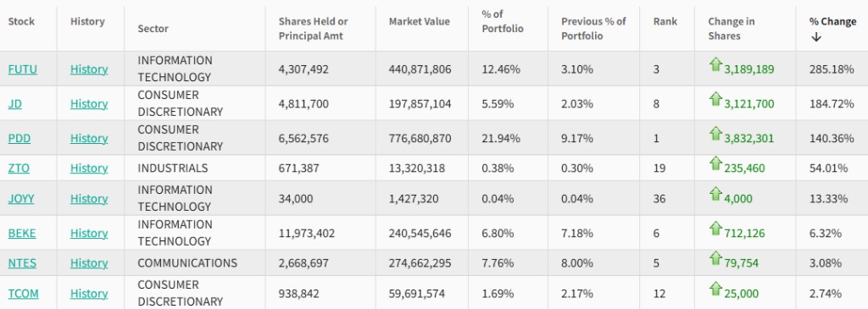Open the FUTU stock link
Screen dimensions: 868x309
tap(23, 69)
